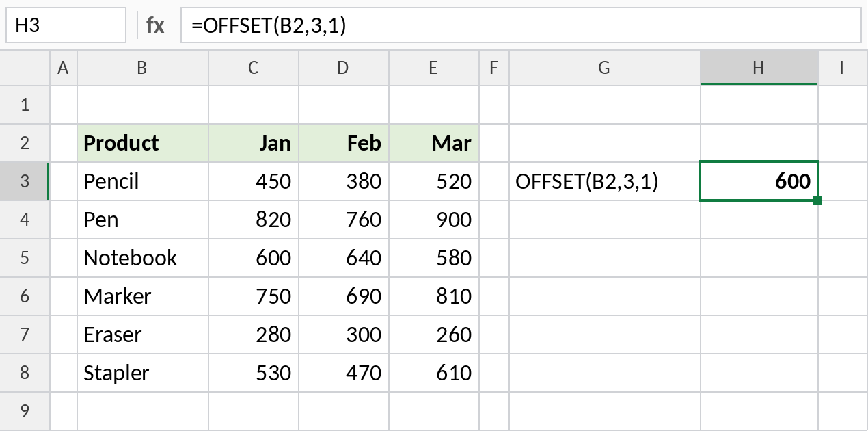Click Pencil's Jan value 450
Screen dimensions: 868x431
click(254, 181)
